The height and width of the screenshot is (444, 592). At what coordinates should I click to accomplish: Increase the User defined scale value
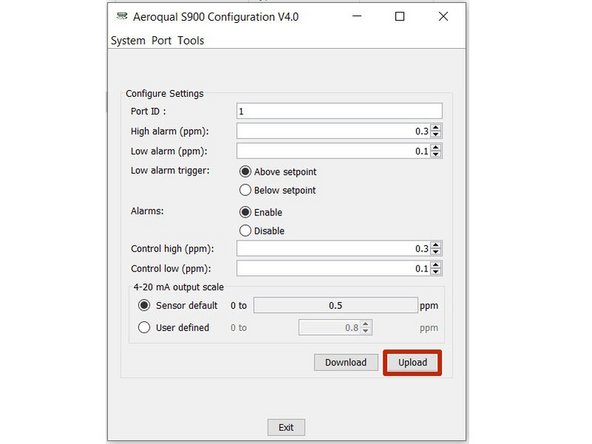(x=365, y=324)
